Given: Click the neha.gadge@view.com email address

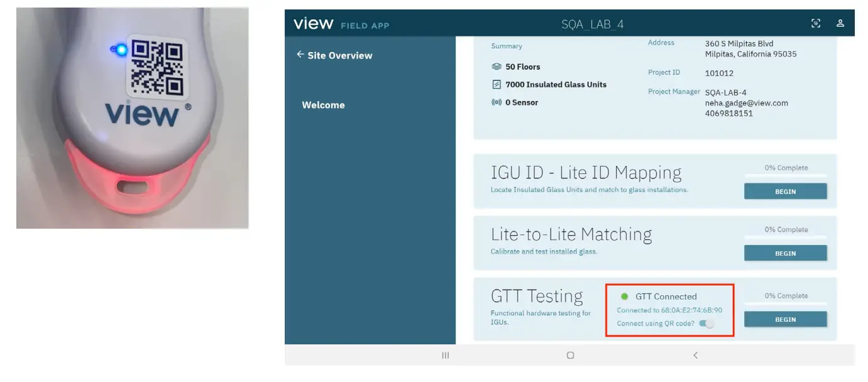Looking at the screenshot, I should click(746, 103).
